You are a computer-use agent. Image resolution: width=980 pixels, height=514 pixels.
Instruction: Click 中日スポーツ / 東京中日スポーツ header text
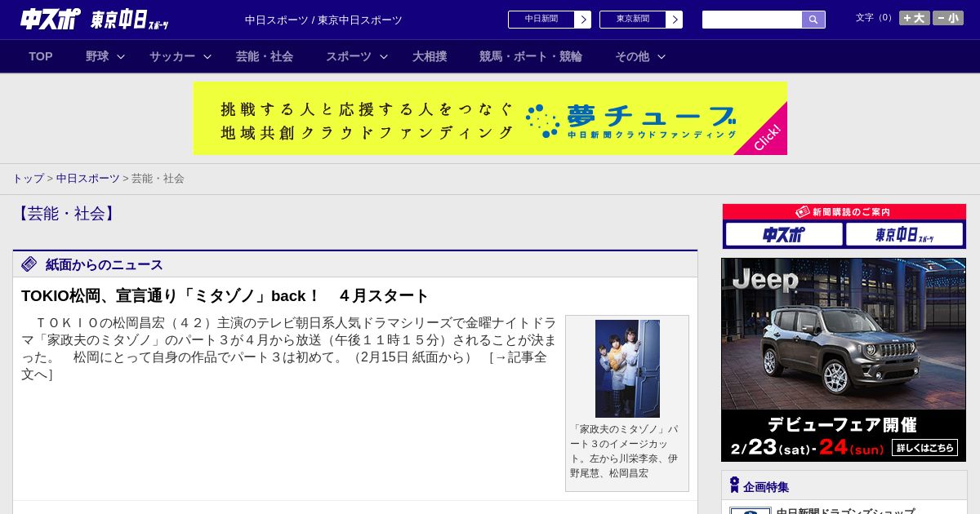(x=323, y=20)
